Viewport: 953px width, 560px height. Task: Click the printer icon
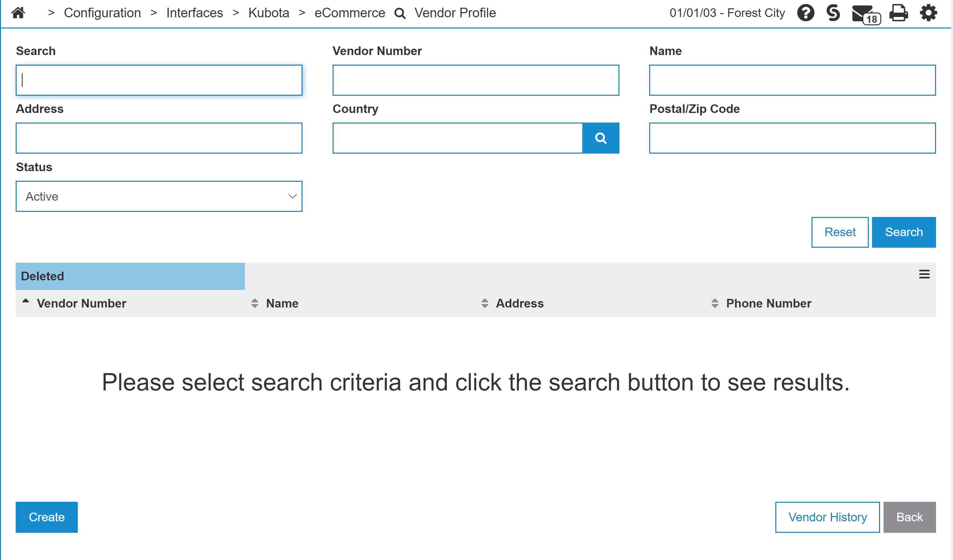[899, 13]
